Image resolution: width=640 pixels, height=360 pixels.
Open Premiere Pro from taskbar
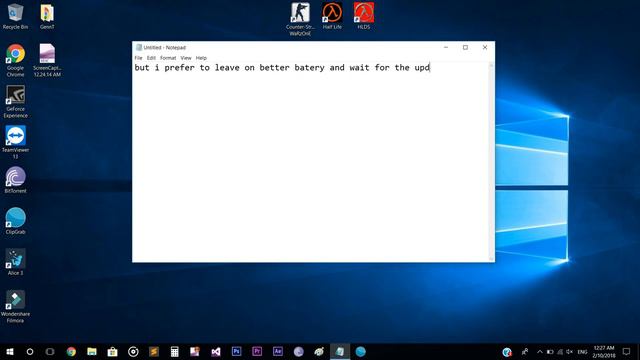click(257, 351)
